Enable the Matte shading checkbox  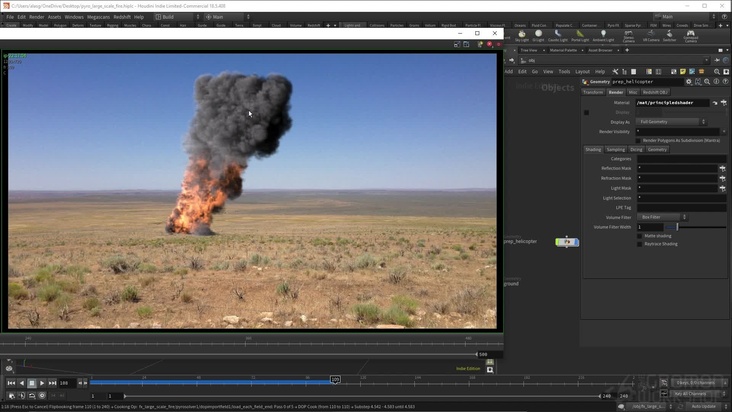pyautogui.click(x=640, y=236)
